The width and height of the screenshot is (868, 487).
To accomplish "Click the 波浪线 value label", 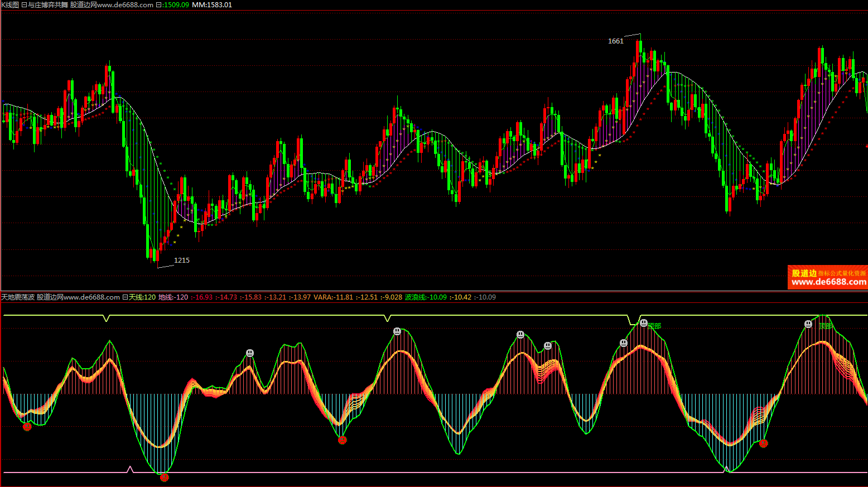I will click(426, 297).
